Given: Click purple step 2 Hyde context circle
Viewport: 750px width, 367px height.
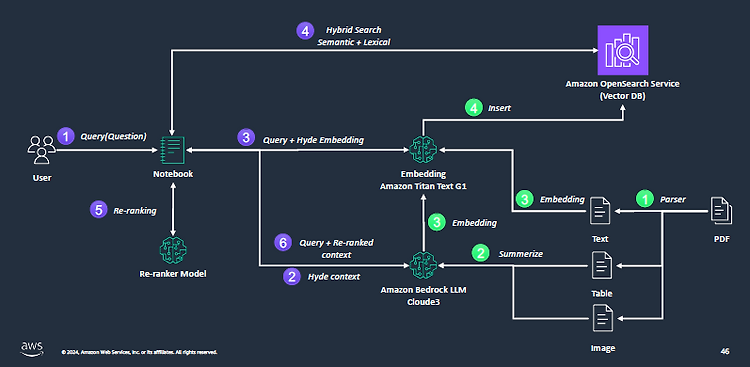Looking at the screenshot, I should pyautogui.click(x=291, y=276).
